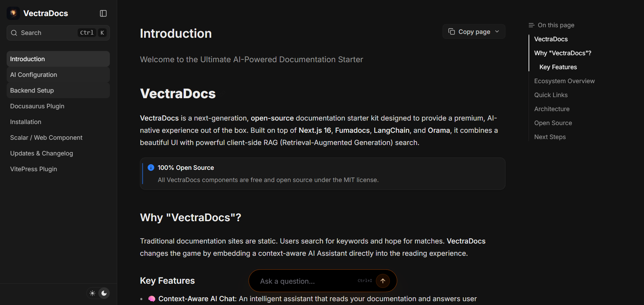Click the Welcome to the Ultimate AI-Powered subtitle
Screen dimensions: 644x305
click(252, 59)
